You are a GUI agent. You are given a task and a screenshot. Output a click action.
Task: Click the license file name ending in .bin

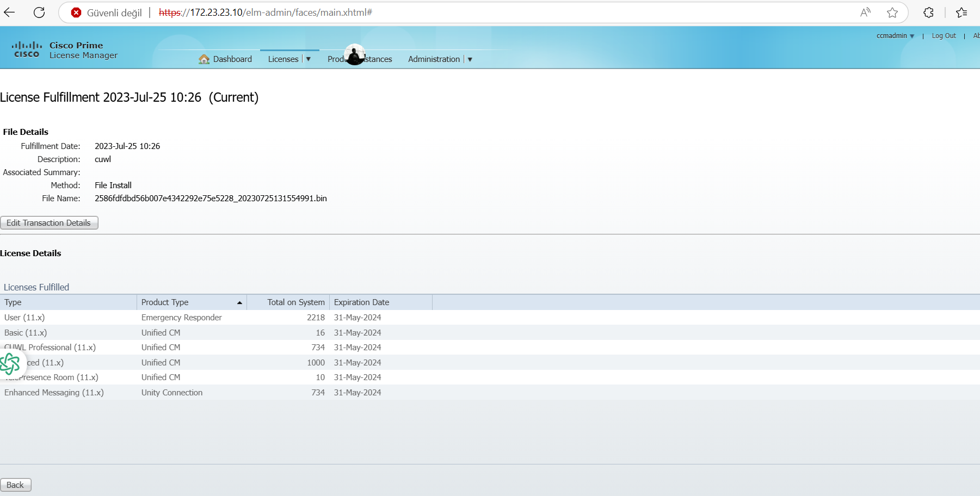click(x=211, y=199)
